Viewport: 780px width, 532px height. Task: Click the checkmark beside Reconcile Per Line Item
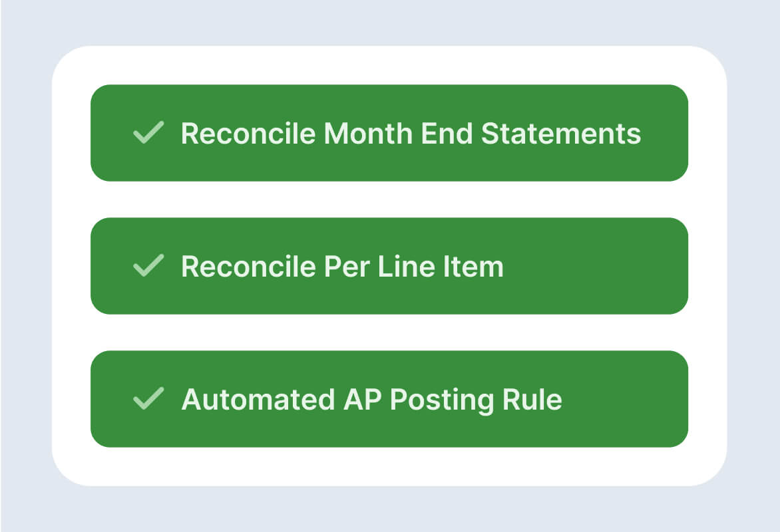pyautogui.click(x=148, y=265)
